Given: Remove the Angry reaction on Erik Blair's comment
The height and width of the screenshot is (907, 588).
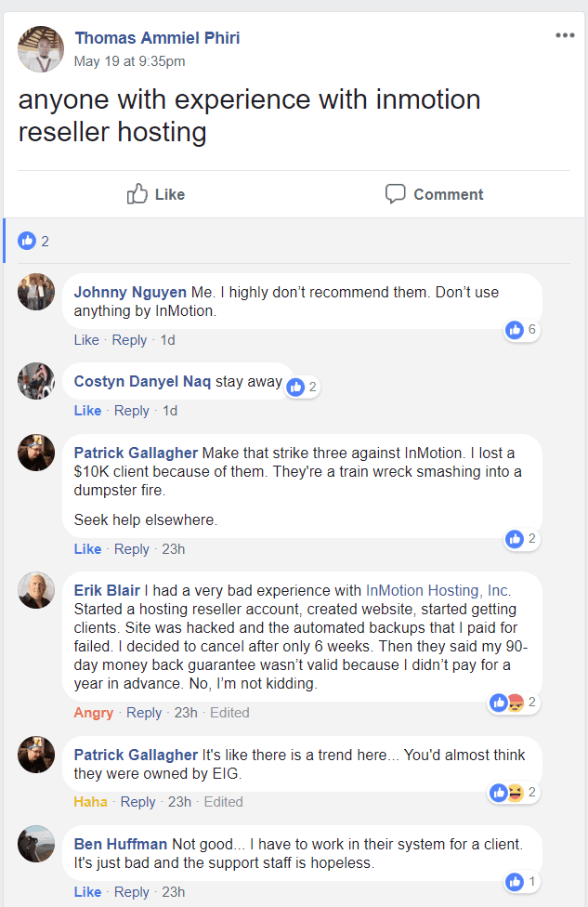Looking at the screenshot, I should [x=93, y=713].
